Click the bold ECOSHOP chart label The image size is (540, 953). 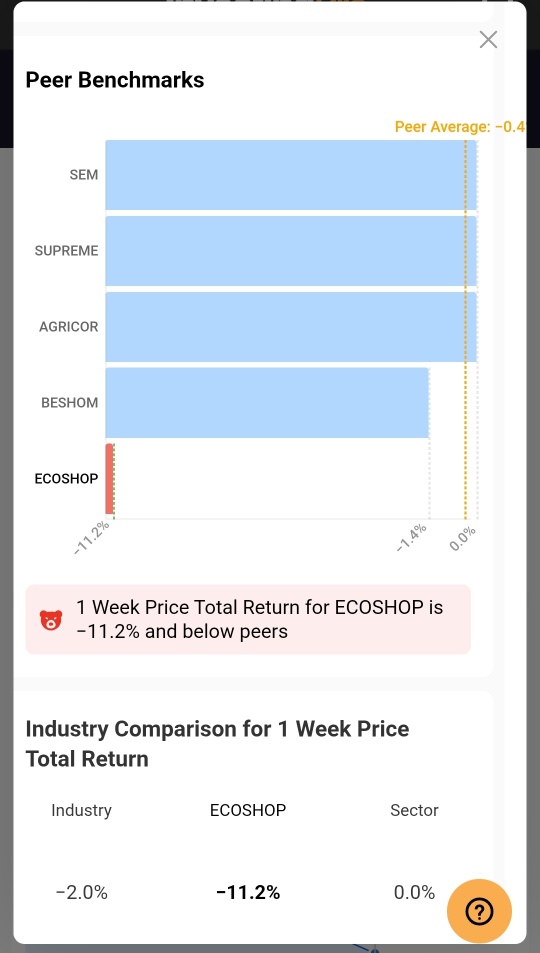coord(66,479)
